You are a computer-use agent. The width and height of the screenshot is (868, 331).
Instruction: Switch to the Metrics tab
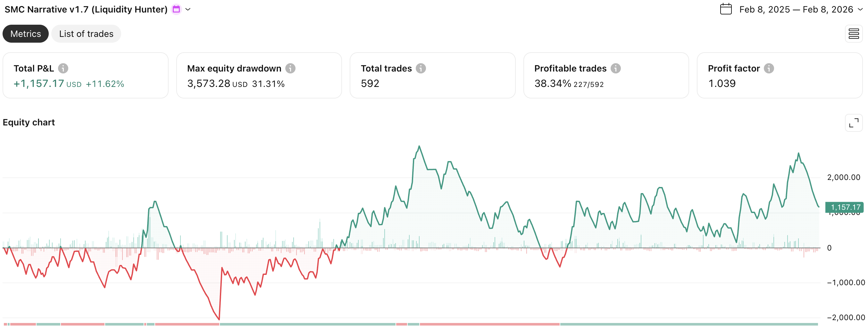coord(26,34)
